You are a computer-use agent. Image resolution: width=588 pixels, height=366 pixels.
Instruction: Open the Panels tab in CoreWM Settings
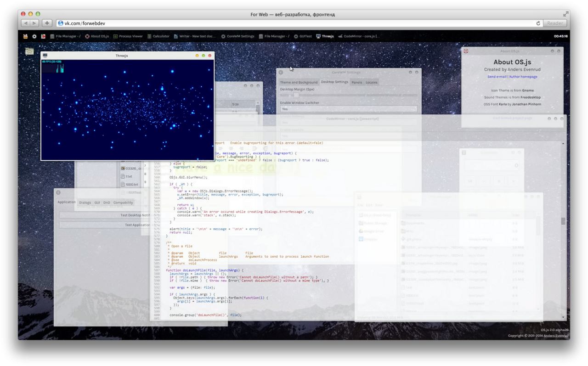tap(357, 82)
